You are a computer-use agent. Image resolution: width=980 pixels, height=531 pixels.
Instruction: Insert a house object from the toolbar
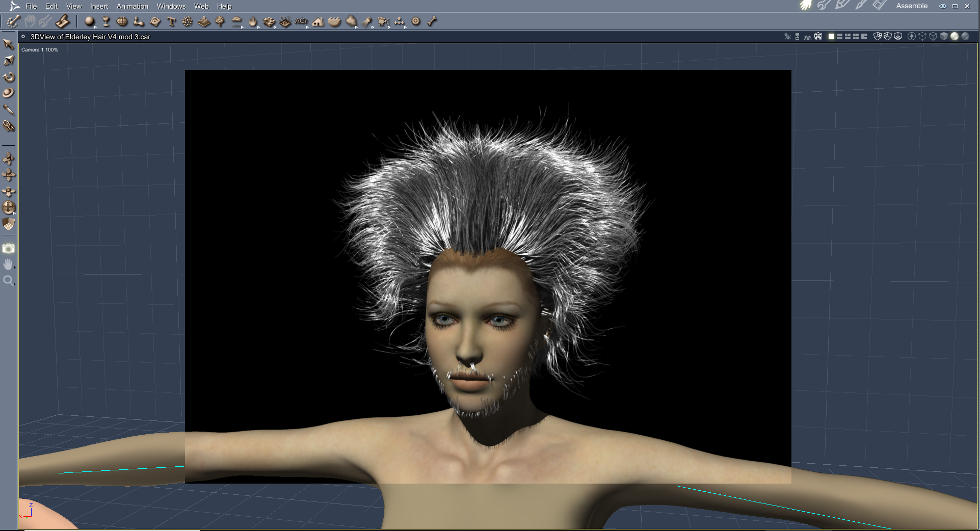318,21
